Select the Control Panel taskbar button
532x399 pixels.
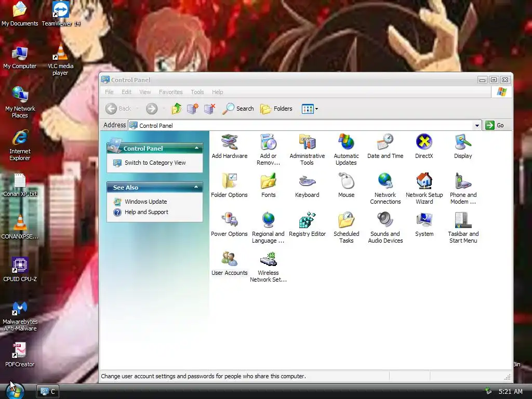click(48, 392)
